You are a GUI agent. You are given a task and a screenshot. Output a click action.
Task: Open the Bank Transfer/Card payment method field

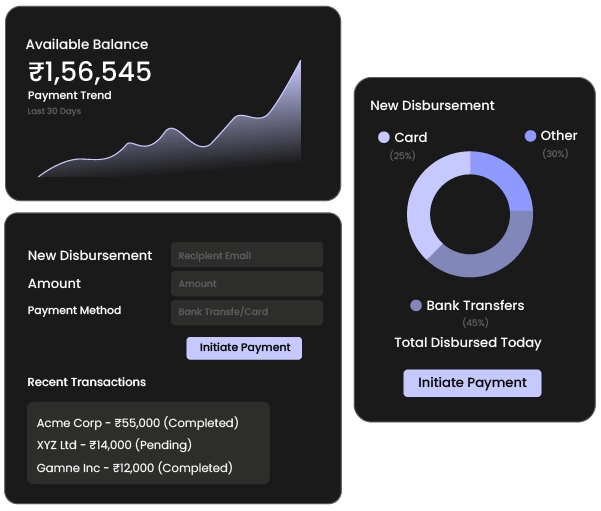247,312
